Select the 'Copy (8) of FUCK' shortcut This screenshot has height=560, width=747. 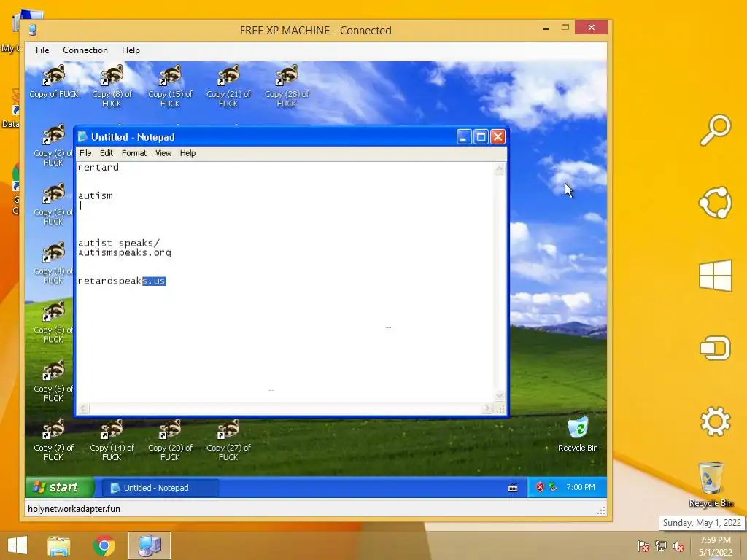[x=112, y=86]
